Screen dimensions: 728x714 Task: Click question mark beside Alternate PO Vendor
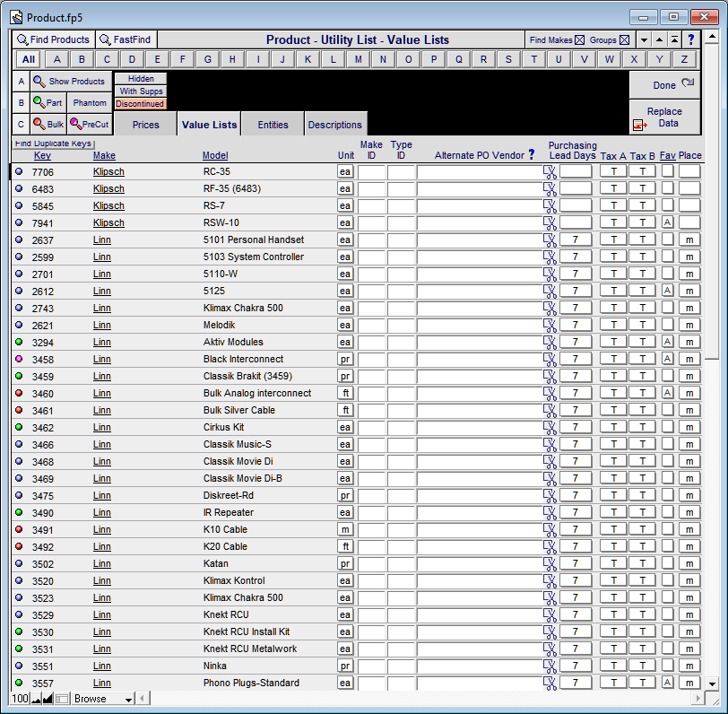(x=532, y=154)
